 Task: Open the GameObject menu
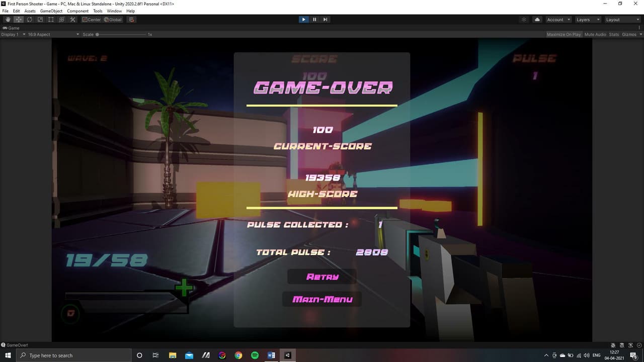[51, 11]
